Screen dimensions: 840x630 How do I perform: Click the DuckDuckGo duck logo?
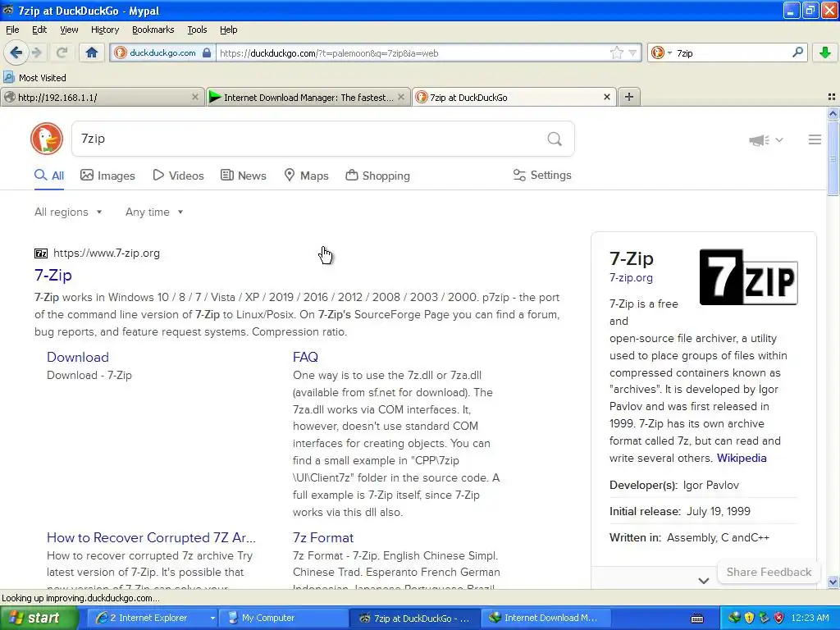(47, 139)
